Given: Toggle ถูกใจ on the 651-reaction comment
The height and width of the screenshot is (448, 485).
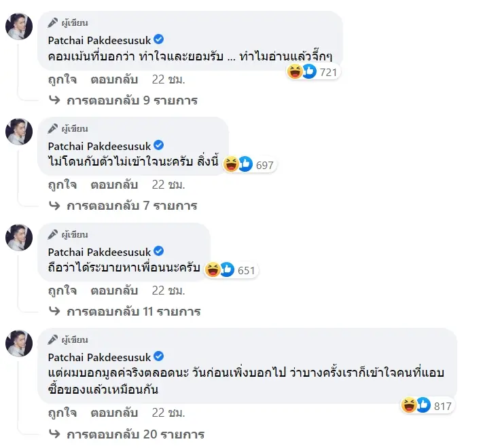Looking at the screenshot, I should coord(62,291).
